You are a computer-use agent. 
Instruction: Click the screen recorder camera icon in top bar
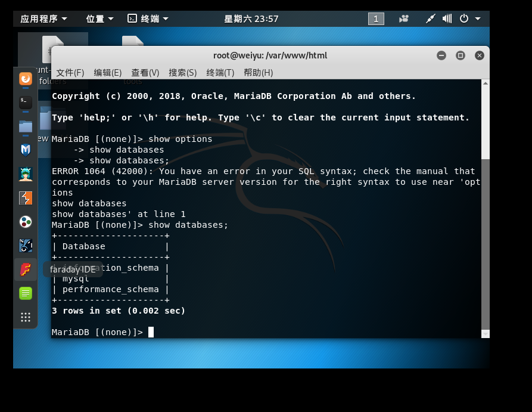click(404, 18)
